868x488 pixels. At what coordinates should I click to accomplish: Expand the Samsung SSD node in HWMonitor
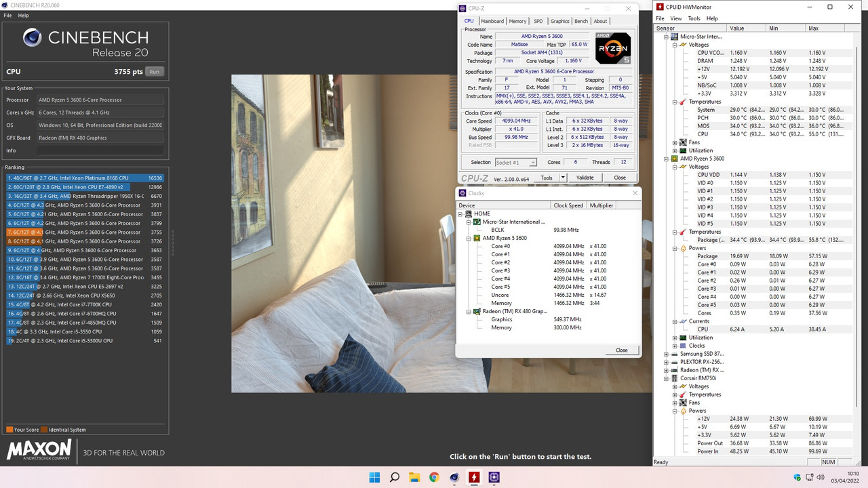click(x=667, y=354)
